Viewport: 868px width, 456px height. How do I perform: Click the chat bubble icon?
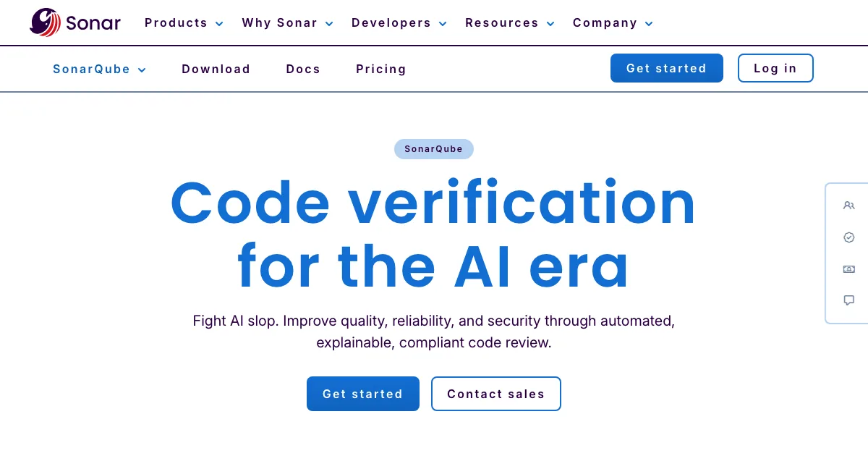(849, 300)
